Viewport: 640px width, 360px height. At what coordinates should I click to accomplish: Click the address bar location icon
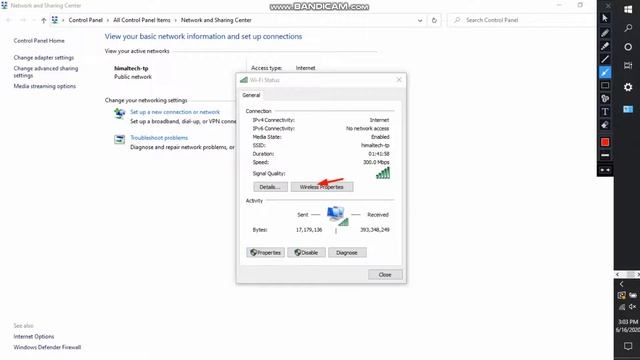pyautogui.click(x=55, y=20)
